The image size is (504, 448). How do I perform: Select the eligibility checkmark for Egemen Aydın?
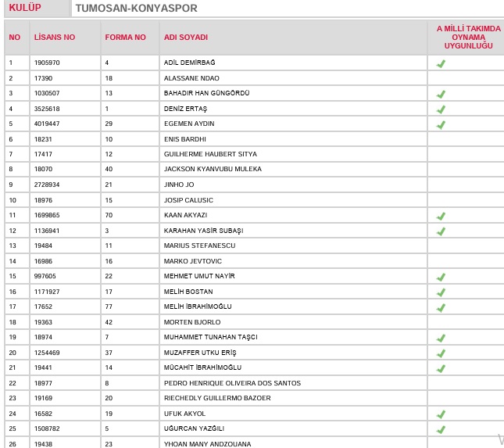[x=441, y=124]
